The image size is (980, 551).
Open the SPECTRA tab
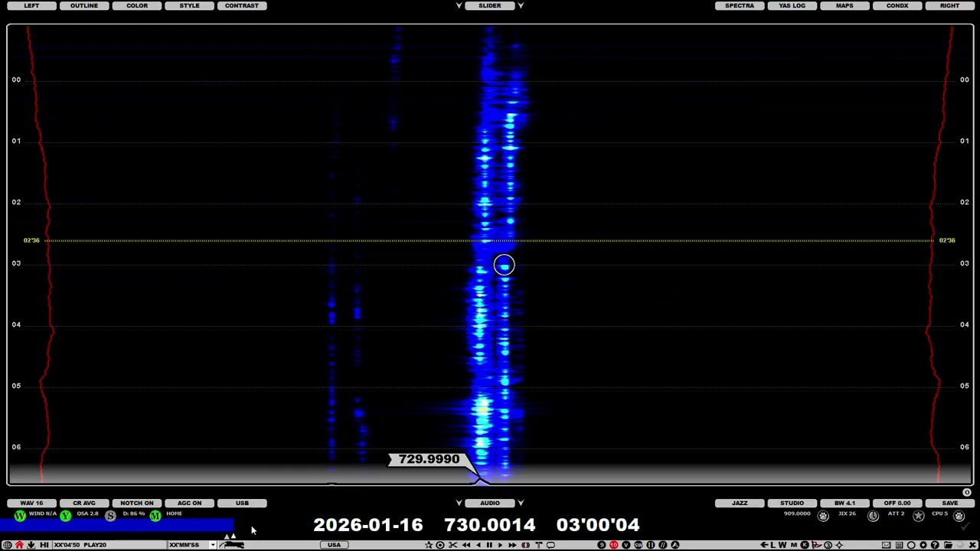(x=740, y=5)
